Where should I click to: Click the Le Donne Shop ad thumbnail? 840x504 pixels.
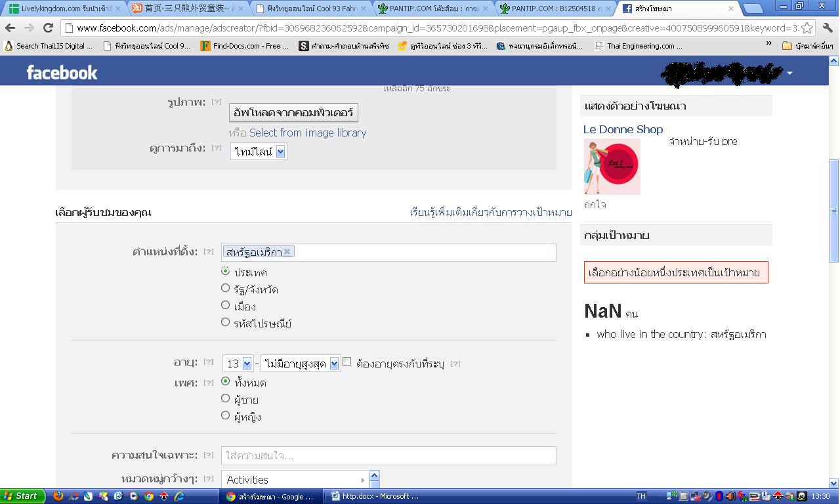tap(612, 166)
